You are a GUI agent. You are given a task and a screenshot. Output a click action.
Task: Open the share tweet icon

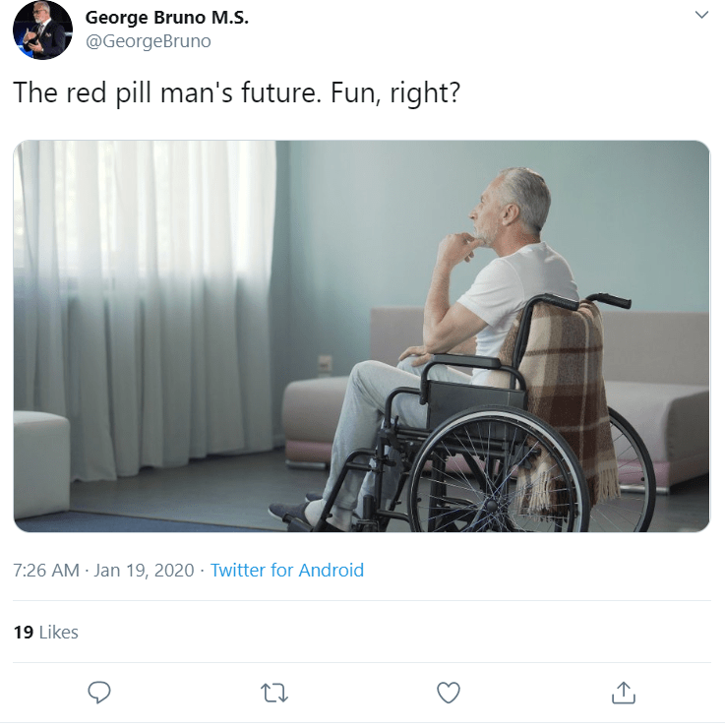coord(623,693)
